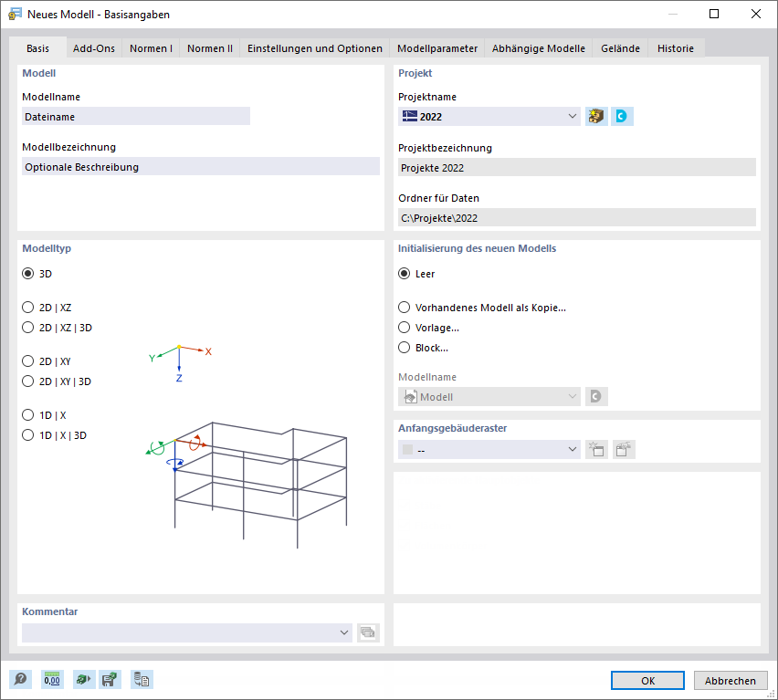Image resolution: width=778 pixels, height=700 pixels.
Task: Select Vorlage... as model initialization
Action: tap(403, 328)
